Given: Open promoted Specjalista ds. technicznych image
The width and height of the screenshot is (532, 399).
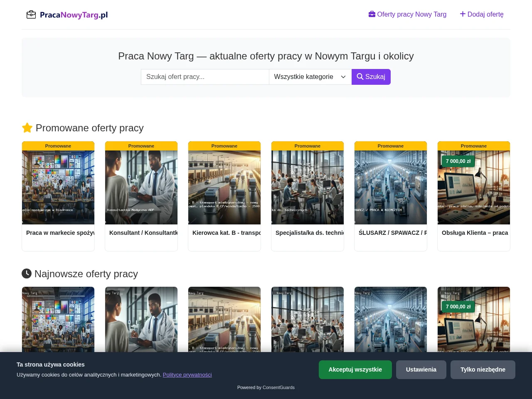Looking at the screenshot, I should [308, 187].
